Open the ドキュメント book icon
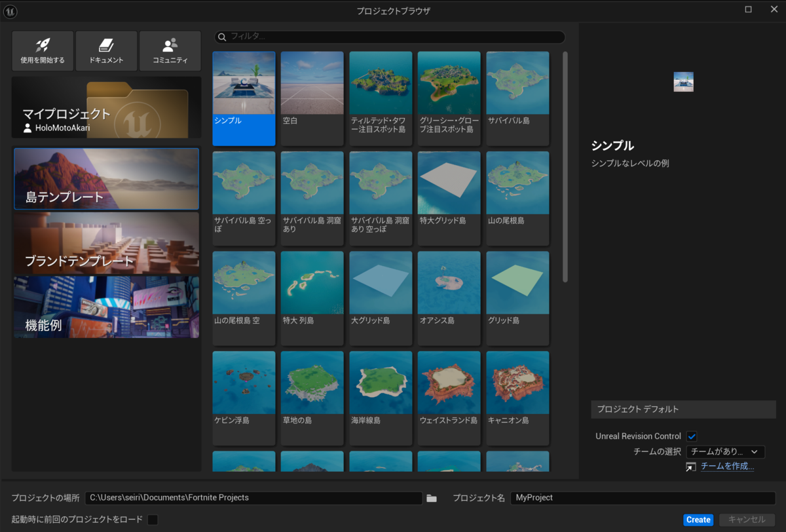The image size is (786, 532). click(x=106, y=45)
